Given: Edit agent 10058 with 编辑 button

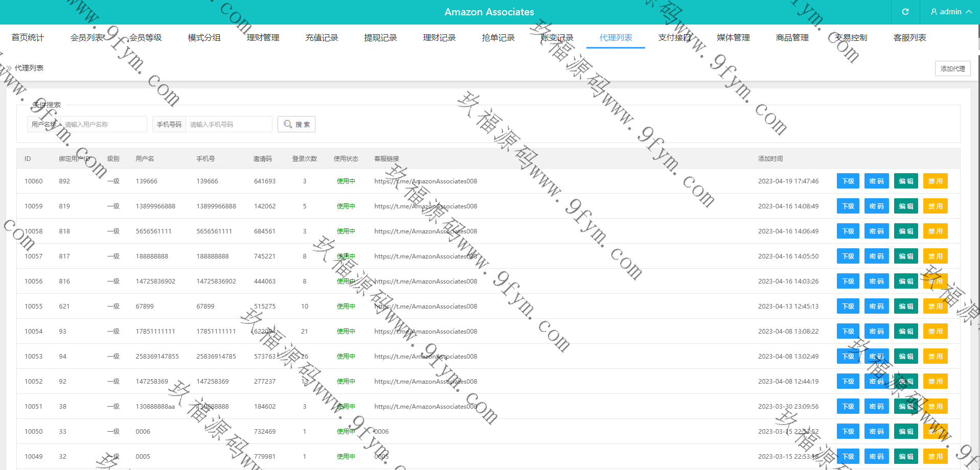Looking at the screenshot, I should pyautogui.click(x=906, y=231).
